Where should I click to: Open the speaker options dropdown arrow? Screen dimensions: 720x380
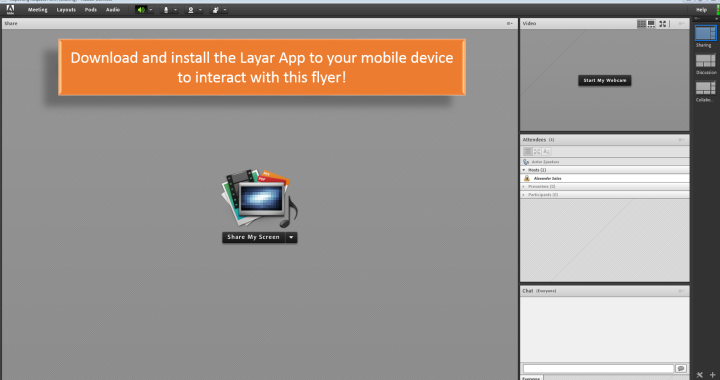pos(151,10)
